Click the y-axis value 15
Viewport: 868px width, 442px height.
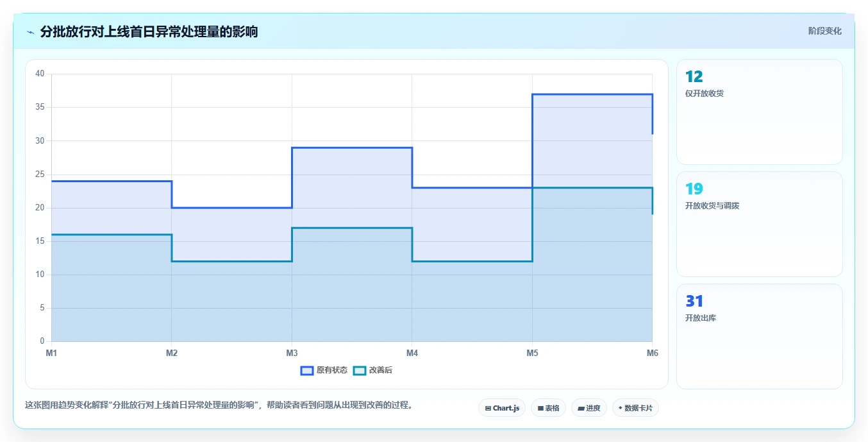coord(40,241)
